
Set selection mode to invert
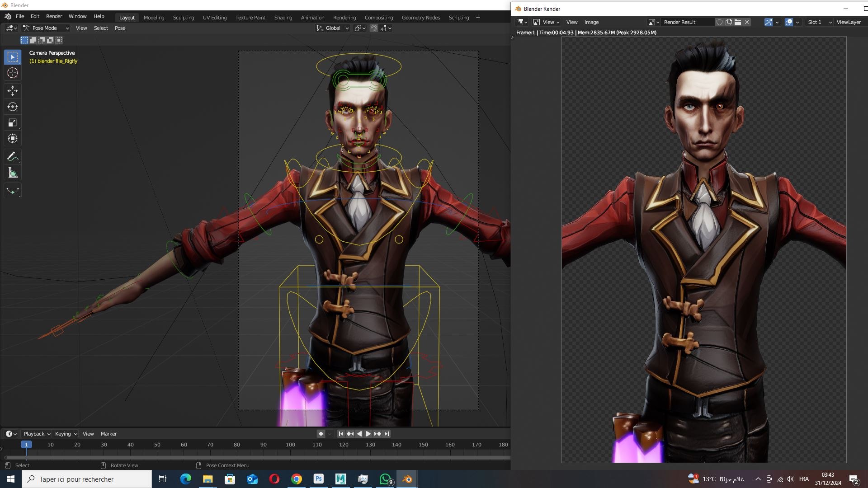pyautogui.click(x=50, y=40)
